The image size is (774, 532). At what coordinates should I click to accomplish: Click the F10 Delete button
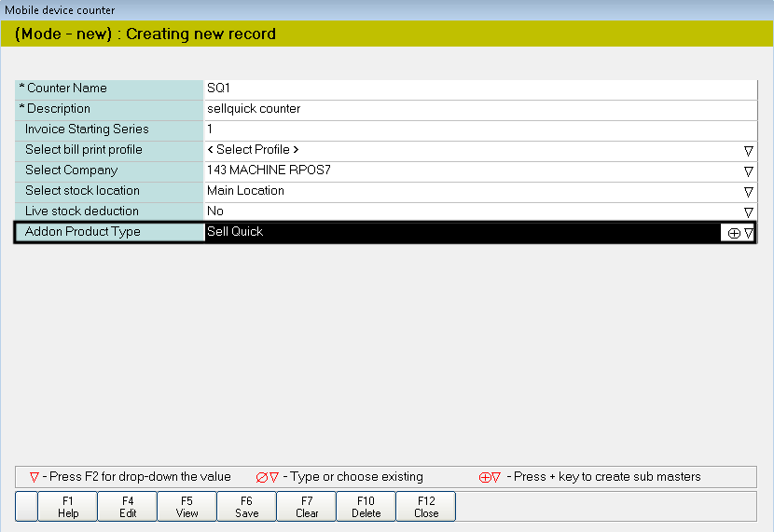(x=366, y=506)
